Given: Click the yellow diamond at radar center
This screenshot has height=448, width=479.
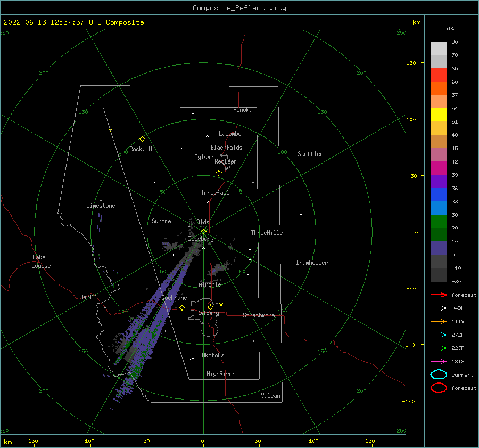Looking at the screenshot, I should [203, 232].
